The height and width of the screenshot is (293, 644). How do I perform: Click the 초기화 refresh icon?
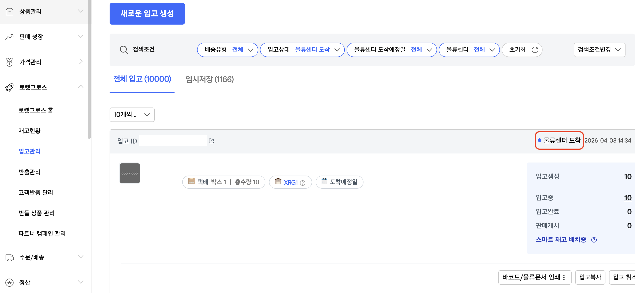[535, 50]
